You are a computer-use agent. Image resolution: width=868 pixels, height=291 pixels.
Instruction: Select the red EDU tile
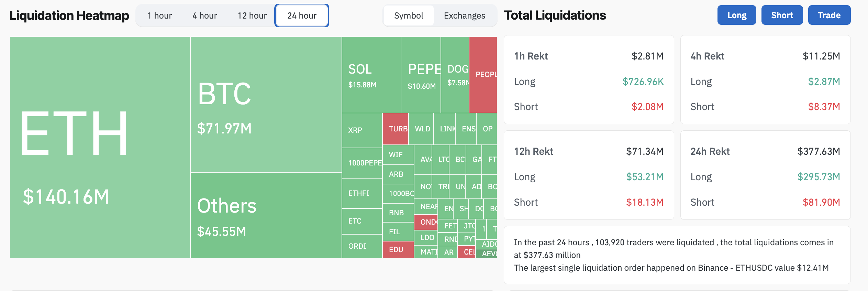point(398,250)
